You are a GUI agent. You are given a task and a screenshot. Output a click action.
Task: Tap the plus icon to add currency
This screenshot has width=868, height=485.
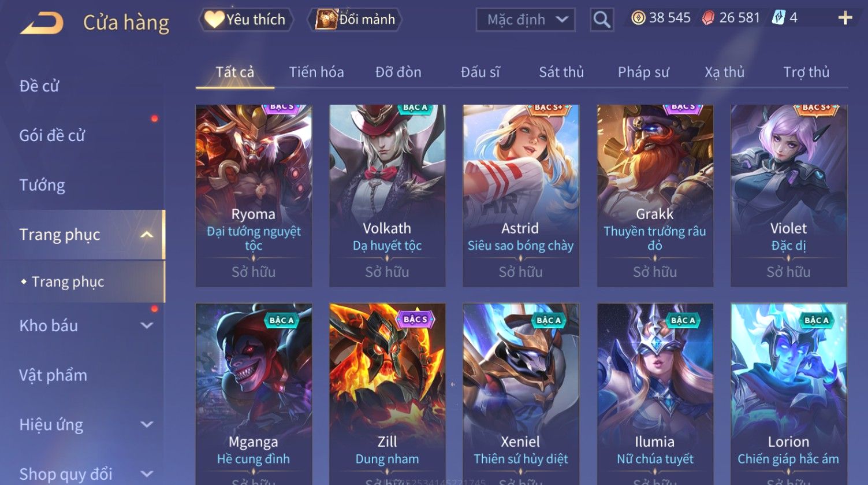click(845, 18)
